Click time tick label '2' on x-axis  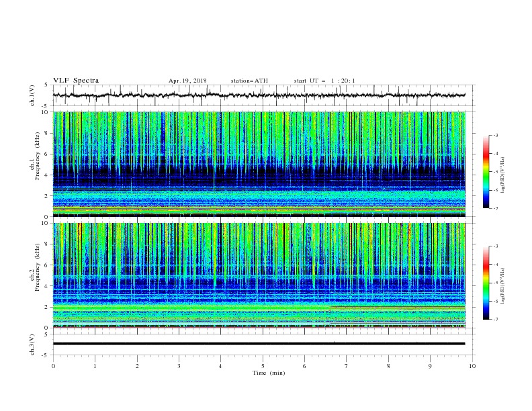pyautogui.click(x=137, y=366)
